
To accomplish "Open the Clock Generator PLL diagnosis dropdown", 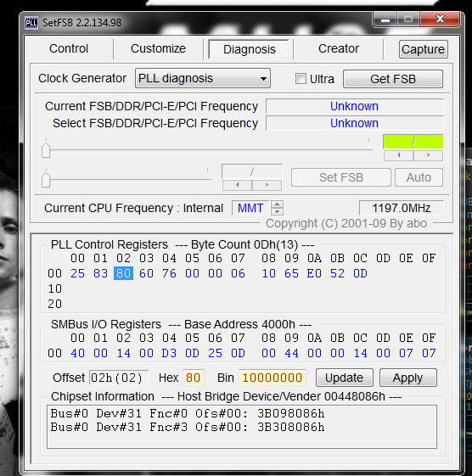I will (x=203, y=78).
